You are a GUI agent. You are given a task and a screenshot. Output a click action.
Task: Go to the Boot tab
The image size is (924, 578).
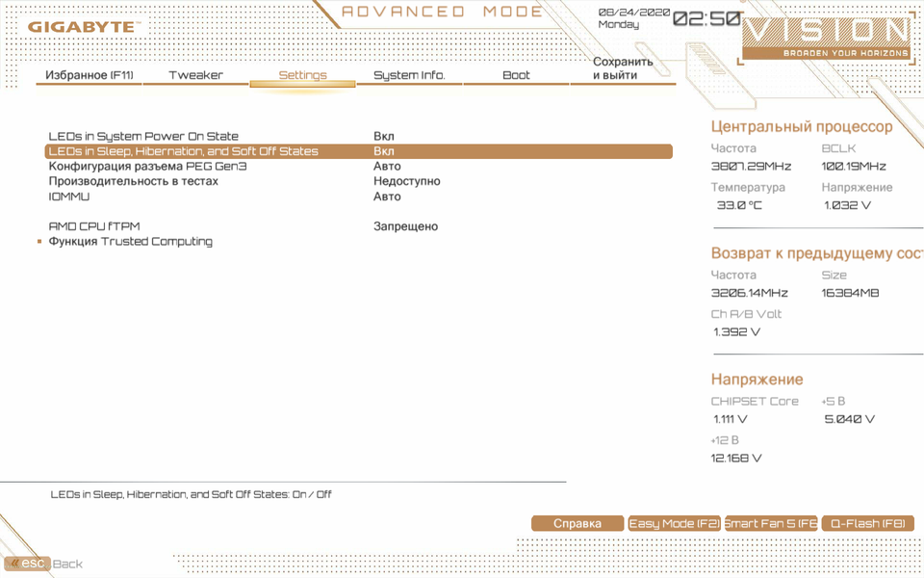pos(516,75)
